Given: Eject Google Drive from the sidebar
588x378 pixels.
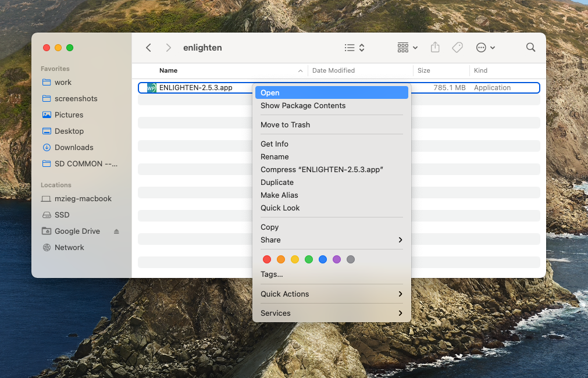Looking at the screenshot, I should [x=115, y=231].
